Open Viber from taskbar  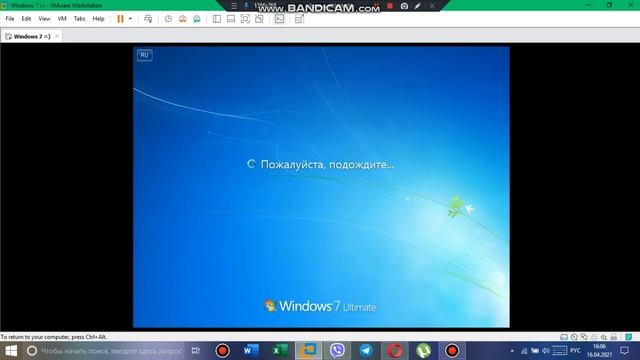click(x=337, y=351)
